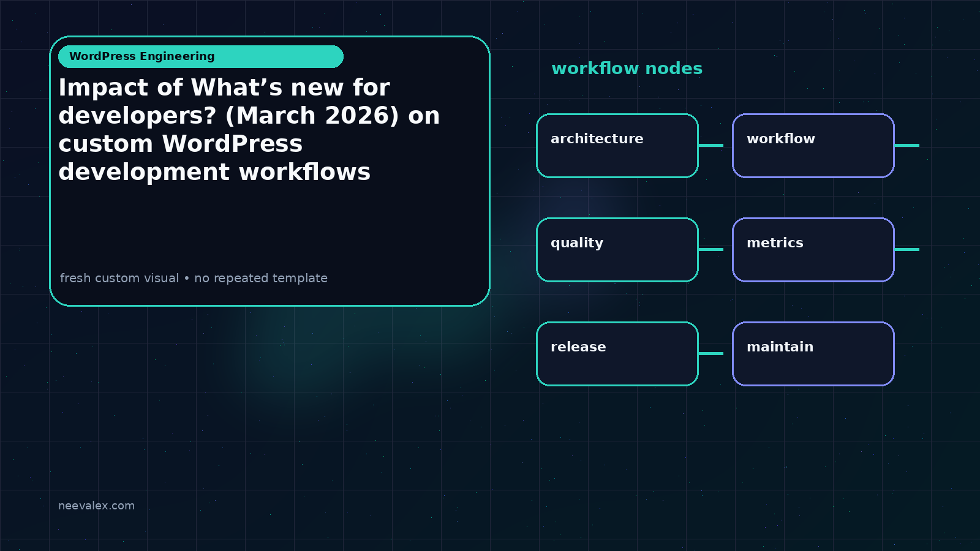Choose the release node card
Screen dimensions: 980x551
[617, 354]
